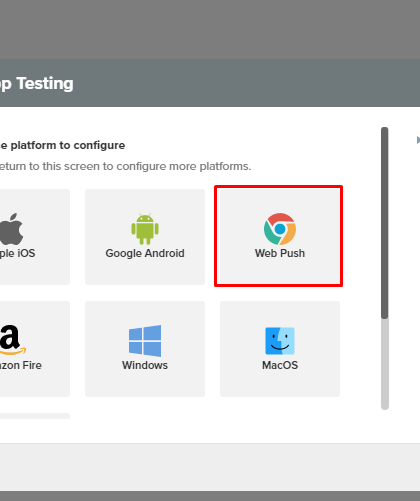Image resolution: width=420 pixels, height=501 pixels.
Task: Select the MacOS platform tile
Action: [x=280, y=349]
